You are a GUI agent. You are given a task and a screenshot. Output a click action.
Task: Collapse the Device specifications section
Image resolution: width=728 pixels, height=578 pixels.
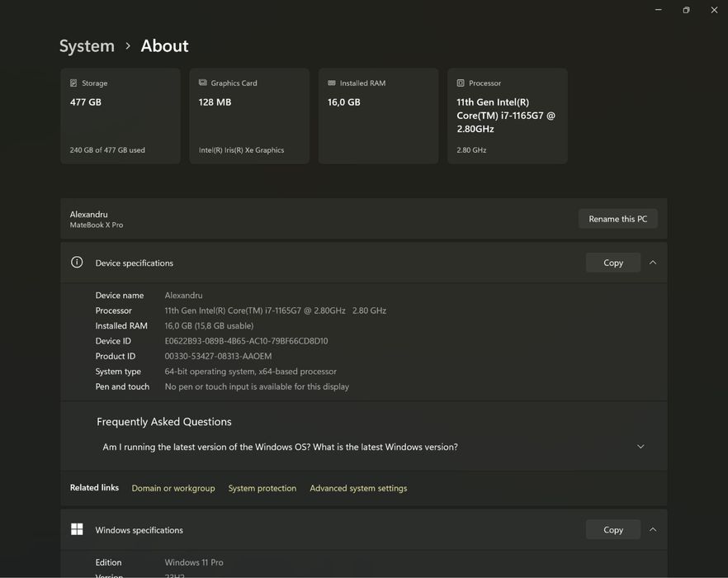(653, 263)
